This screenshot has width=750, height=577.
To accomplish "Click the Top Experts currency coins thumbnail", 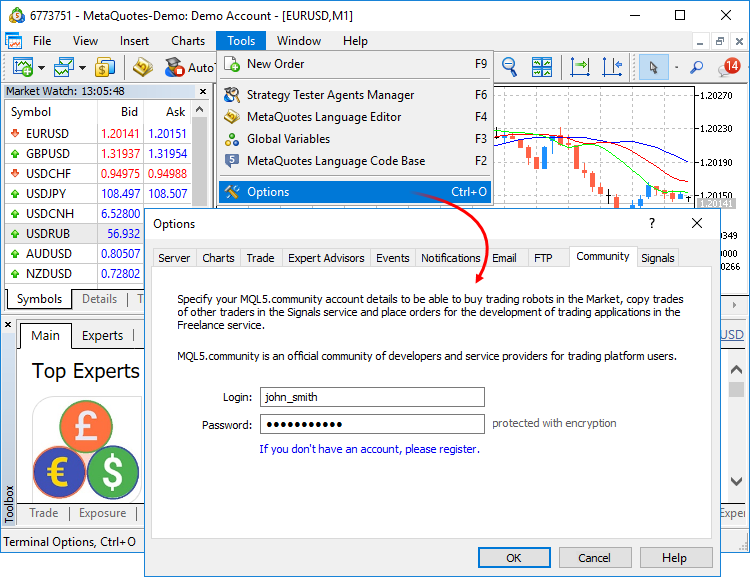I will [85, 447].
